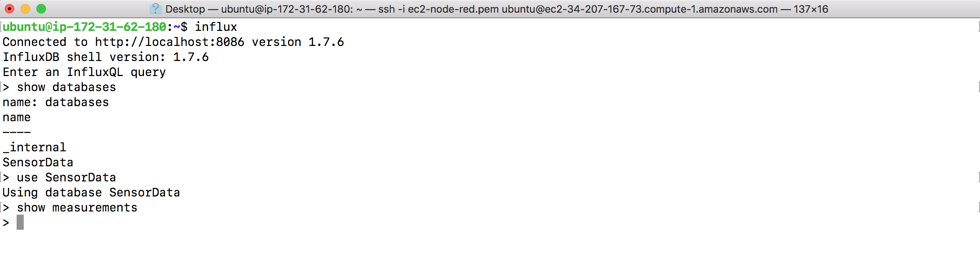Click the 'name: databases' header line

coord(56,102)
